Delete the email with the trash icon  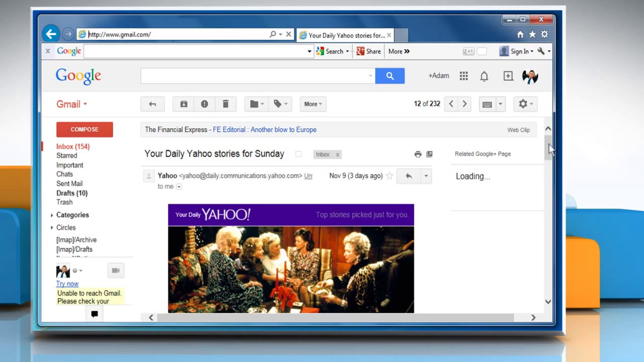[x=225, y=104]
